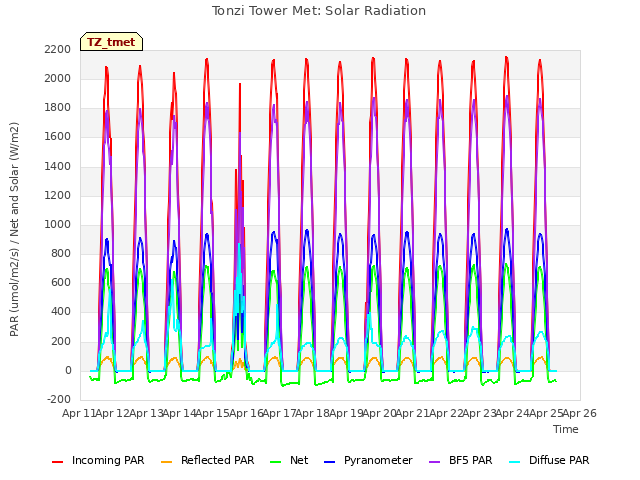The width and height of the screenshot is (640, 480).
Task: Toggle the Pyranometer legend entry
Action: [368, 460]
